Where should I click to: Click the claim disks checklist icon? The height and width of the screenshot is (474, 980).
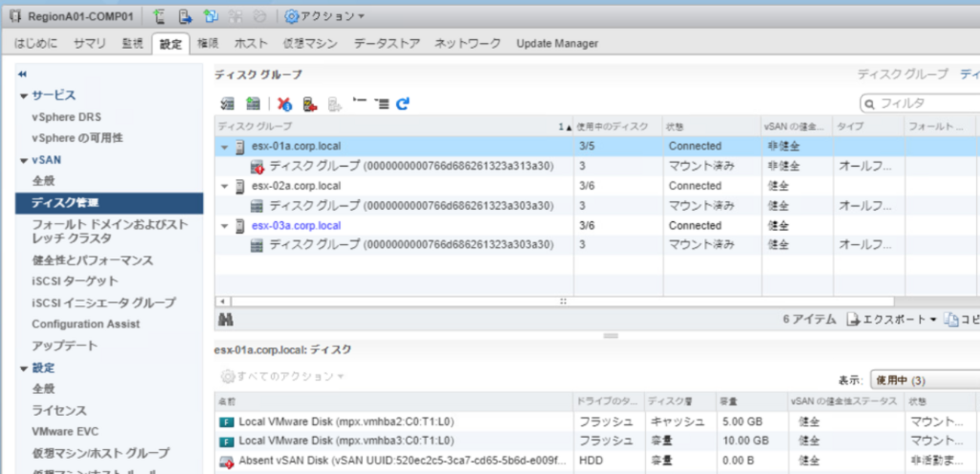pos(227,104)
